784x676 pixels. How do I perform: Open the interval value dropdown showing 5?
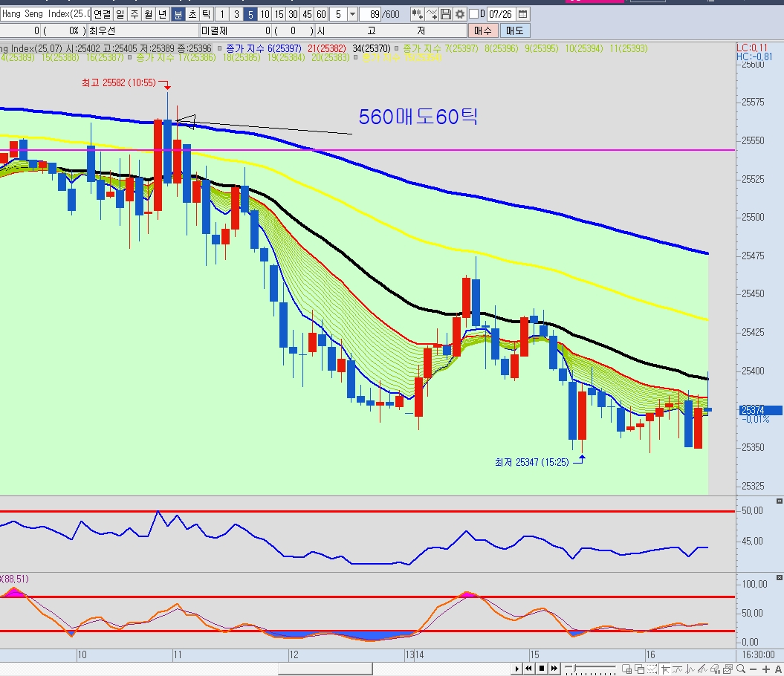point(351,14)
